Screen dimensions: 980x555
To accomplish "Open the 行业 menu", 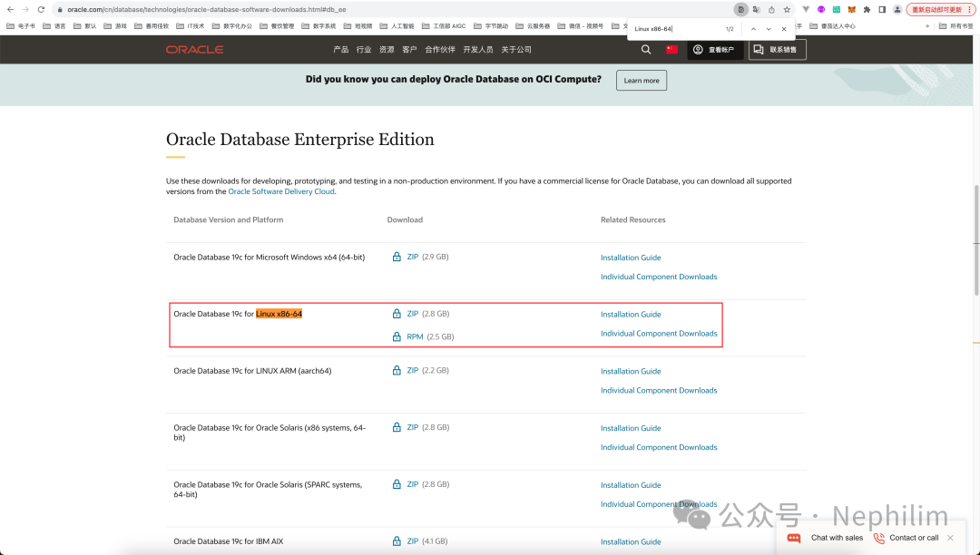I will tap(364, 49).
